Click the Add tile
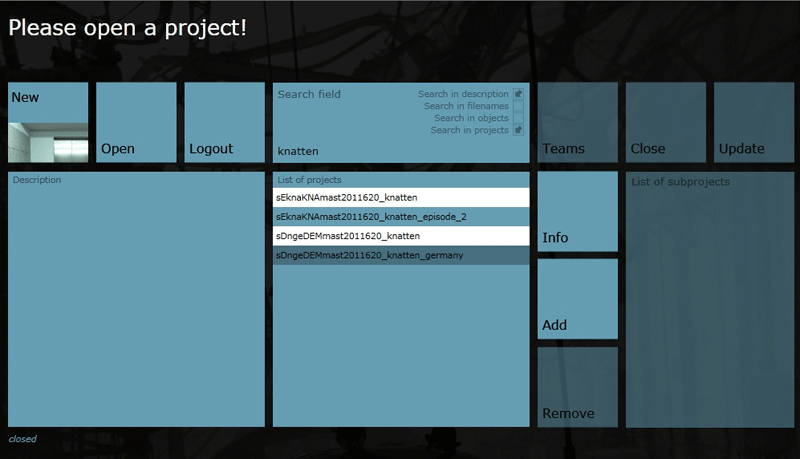The image size is (800, 459). 577,299
